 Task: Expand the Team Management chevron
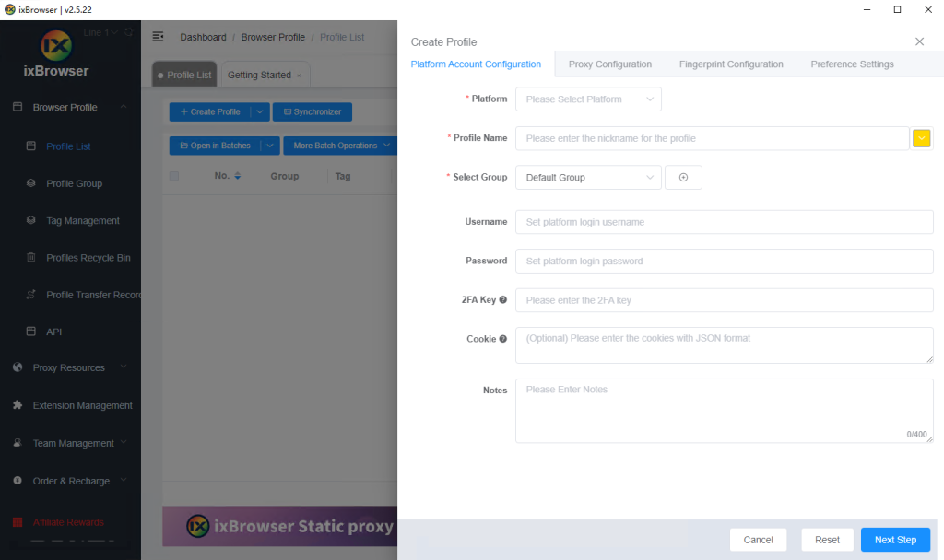(x=124, y=442)
